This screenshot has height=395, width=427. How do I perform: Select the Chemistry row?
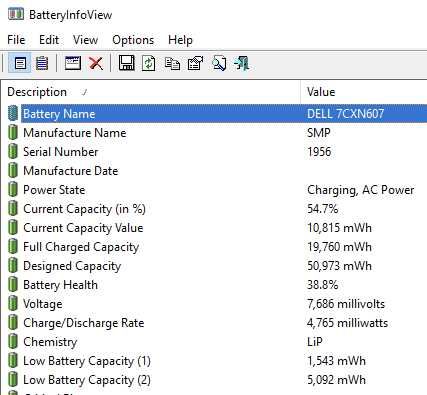[x=213, y=342]
